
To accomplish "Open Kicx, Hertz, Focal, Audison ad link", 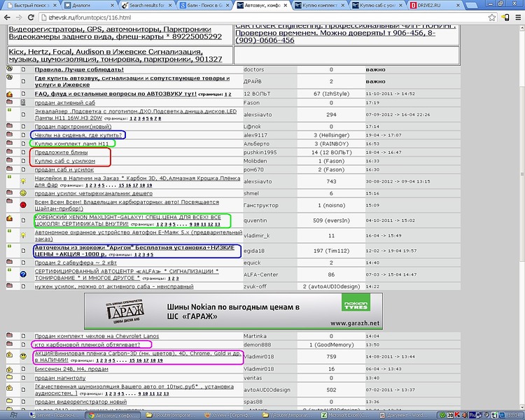I will [115, 55].
